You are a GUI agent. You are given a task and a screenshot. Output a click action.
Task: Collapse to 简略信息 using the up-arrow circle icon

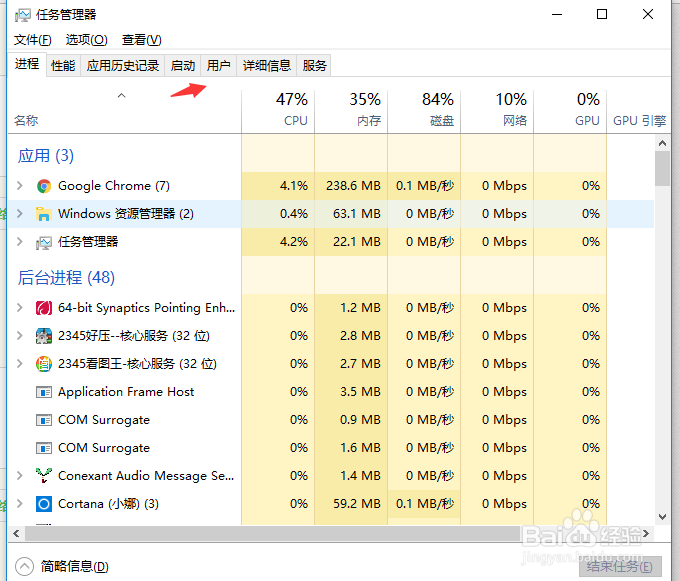tap(24, 566)
